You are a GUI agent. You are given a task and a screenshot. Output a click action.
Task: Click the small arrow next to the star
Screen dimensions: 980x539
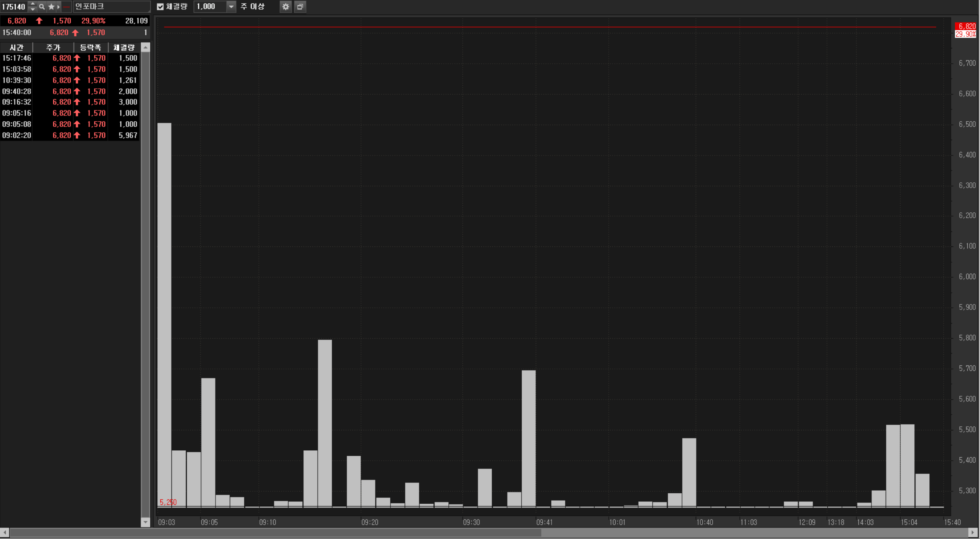pos(58,7)
